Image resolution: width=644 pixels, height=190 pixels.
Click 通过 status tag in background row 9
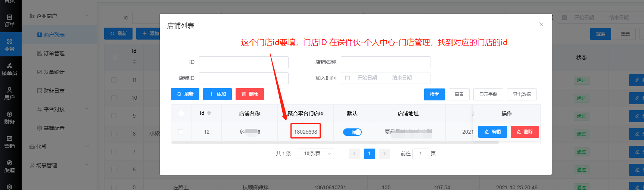coord(582,116)
